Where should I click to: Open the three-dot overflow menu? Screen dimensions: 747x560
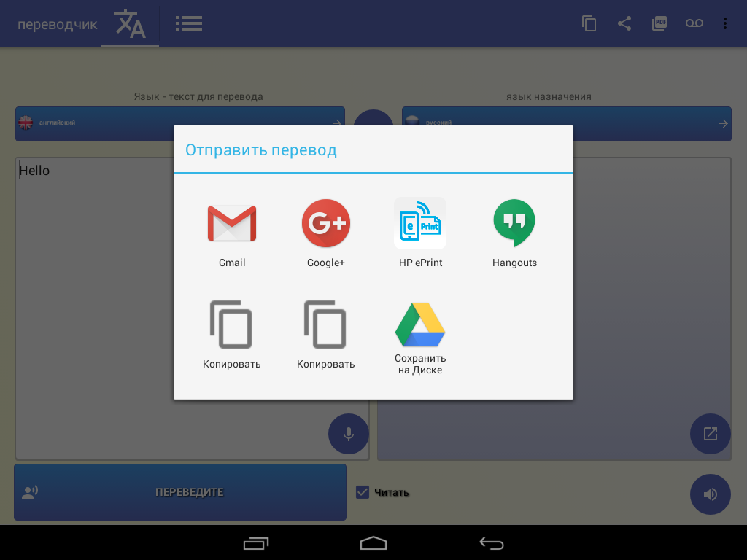click(724, 23)
